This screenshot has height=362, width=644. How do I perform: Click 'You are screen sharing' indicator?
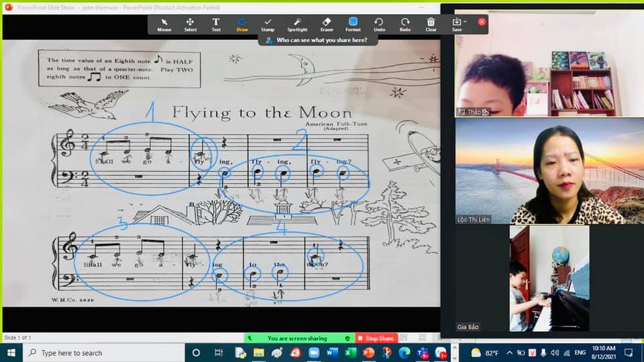point(297,338)
